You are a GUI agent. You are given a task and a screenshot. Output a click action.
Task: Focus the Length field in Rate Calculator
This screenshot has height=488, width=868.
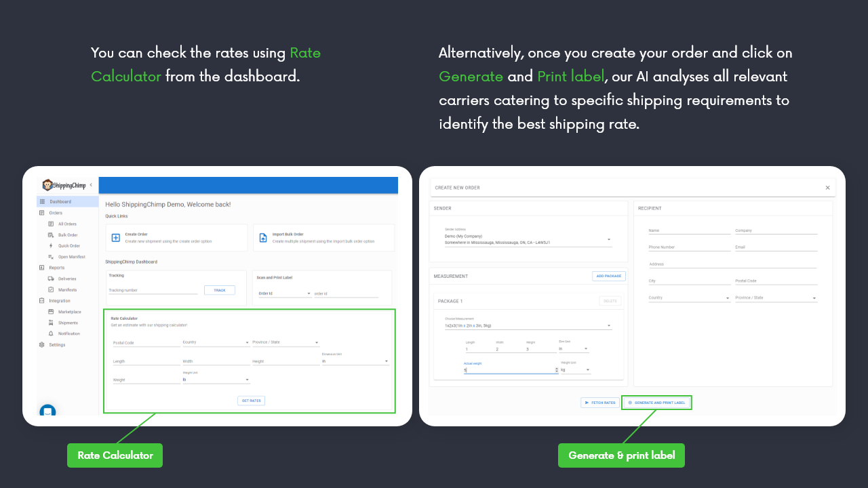click(x=146, y=361)
